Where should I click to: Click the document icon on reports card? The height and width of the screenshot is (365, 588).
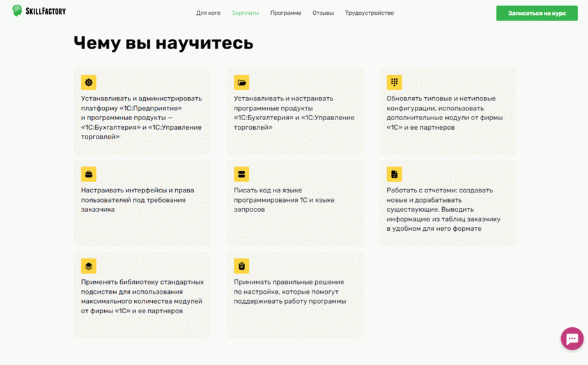pyautogui.click(x=394, y=174)
